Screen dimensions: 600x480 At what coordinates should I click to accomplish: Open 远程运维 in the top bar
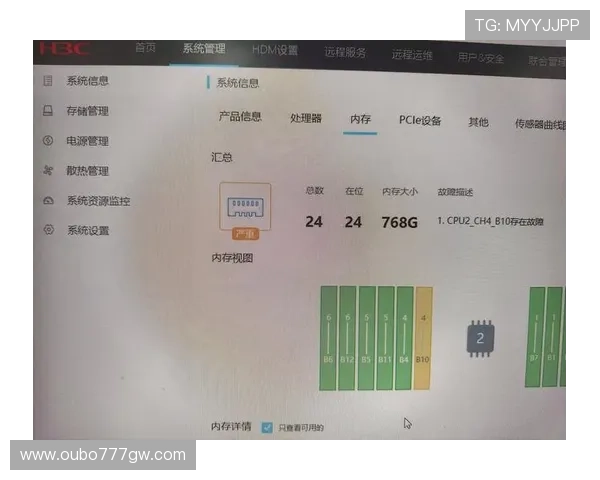pyautogui.click(x=412, y=55)
